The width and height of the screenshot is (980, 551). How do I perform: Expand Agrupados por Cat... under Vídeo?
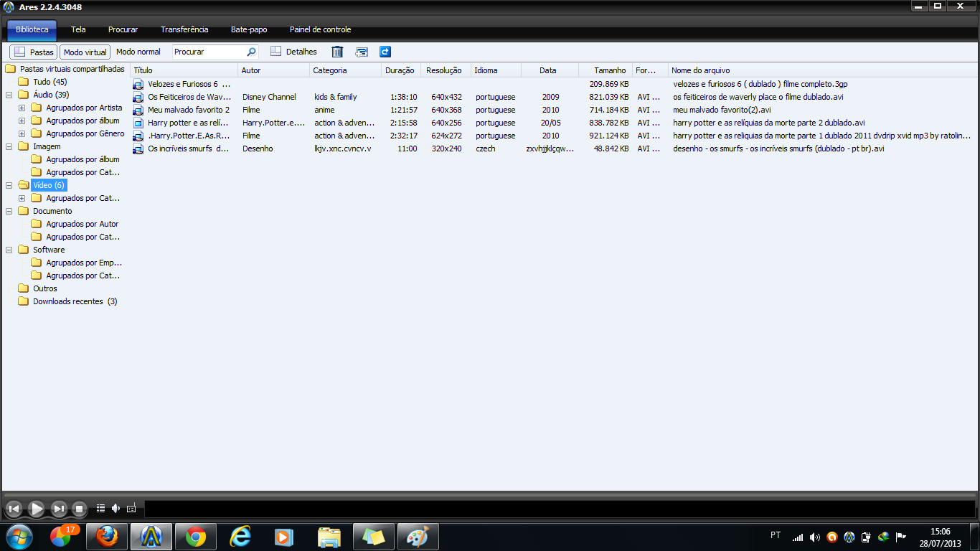[22, 198]
